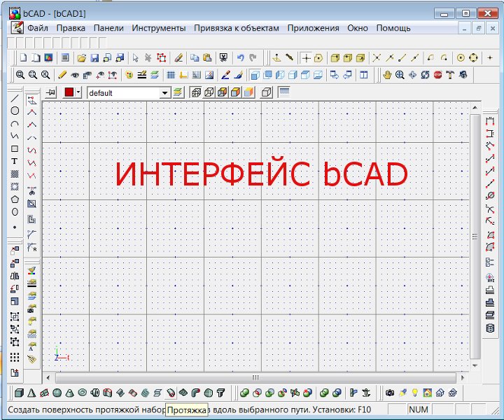Click the eraser icon in the top toolbar
Screen dimensions: 504x420
tap(178, 58)
